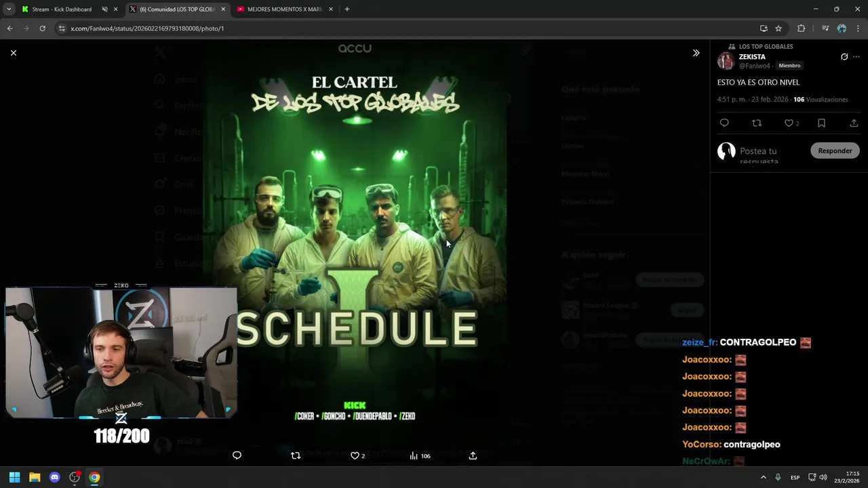The width and height of the screenshot is (868, 488).
Task: Go back to the previous page
Action: click(9, 28)
